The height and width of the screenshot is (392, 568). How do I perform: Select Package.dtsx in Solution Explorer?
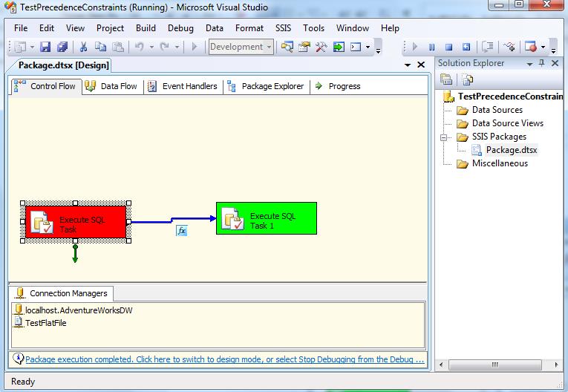511,150
